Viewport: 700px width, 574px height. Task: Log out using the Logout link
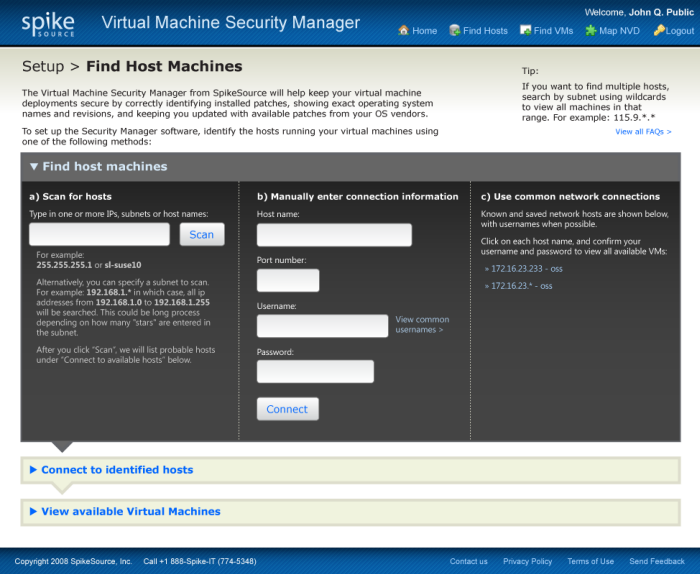pos(680,31)
